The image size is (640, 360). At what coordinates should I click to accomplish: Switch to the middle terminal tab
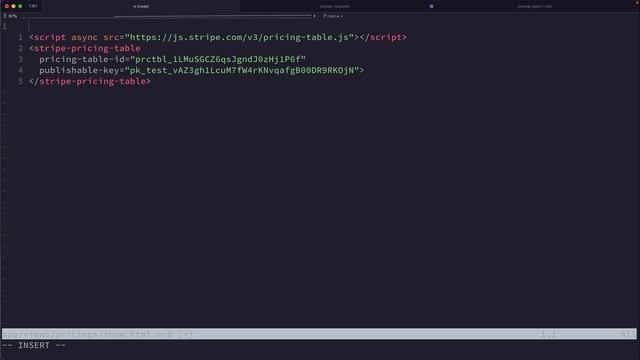[x=335, y=6]
